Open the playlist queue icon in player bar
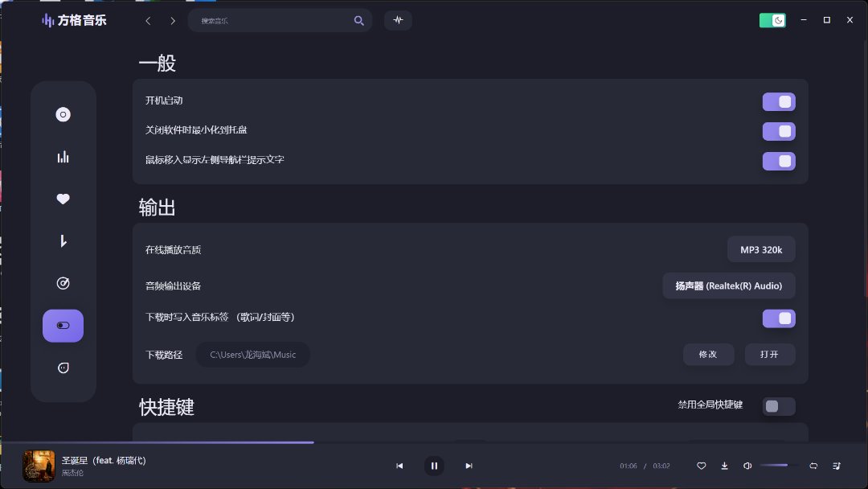This screenshot has width=868, height=489. (837, 466)
